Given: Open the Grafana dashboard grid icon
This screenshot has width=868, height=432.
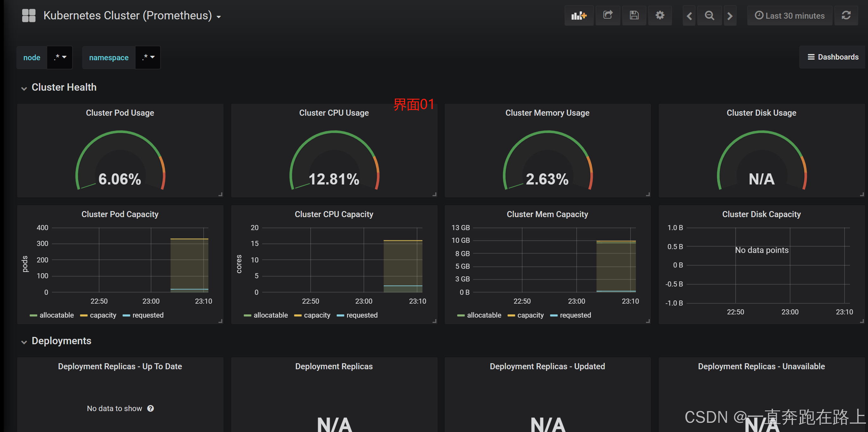Looking at the screenshot, I should [29, 16].
